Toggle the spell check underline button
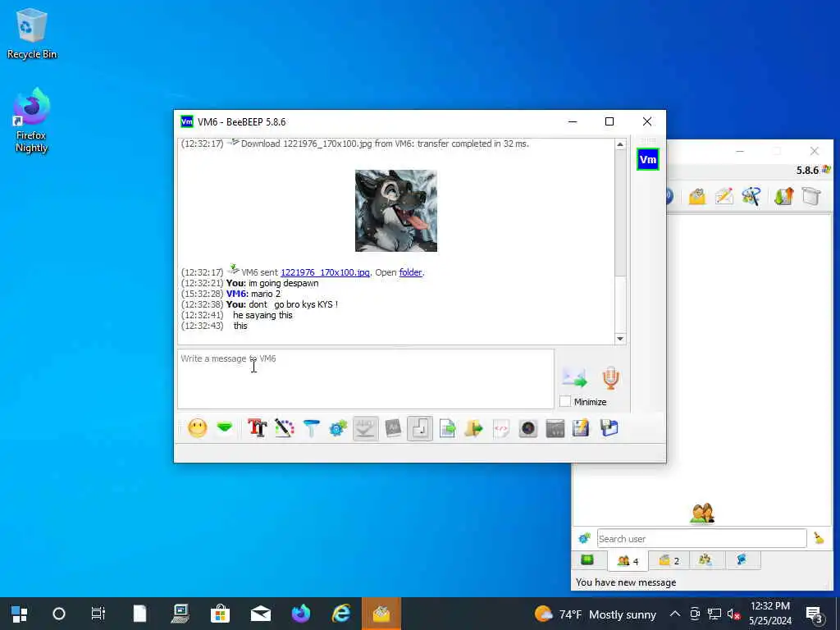Viewport: 840px width, 630px height. click(x=365, y=428)
